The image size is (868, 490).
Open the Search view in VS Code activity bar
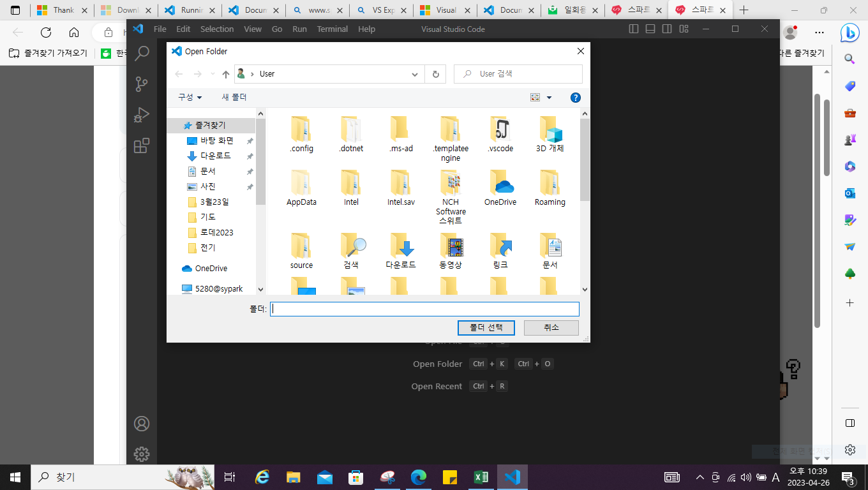pyautogui.click(x=142, y=53)
